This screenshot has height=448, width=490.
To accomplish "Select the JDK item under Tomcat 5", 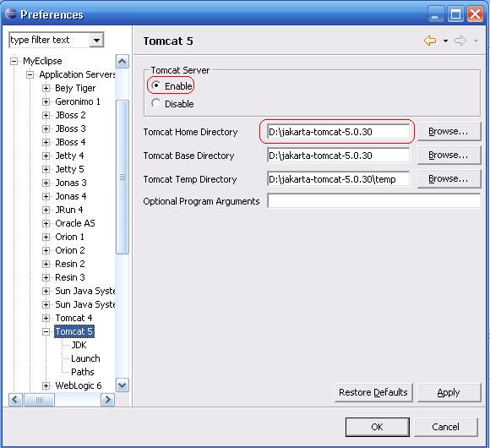I will tap(79, 345).
